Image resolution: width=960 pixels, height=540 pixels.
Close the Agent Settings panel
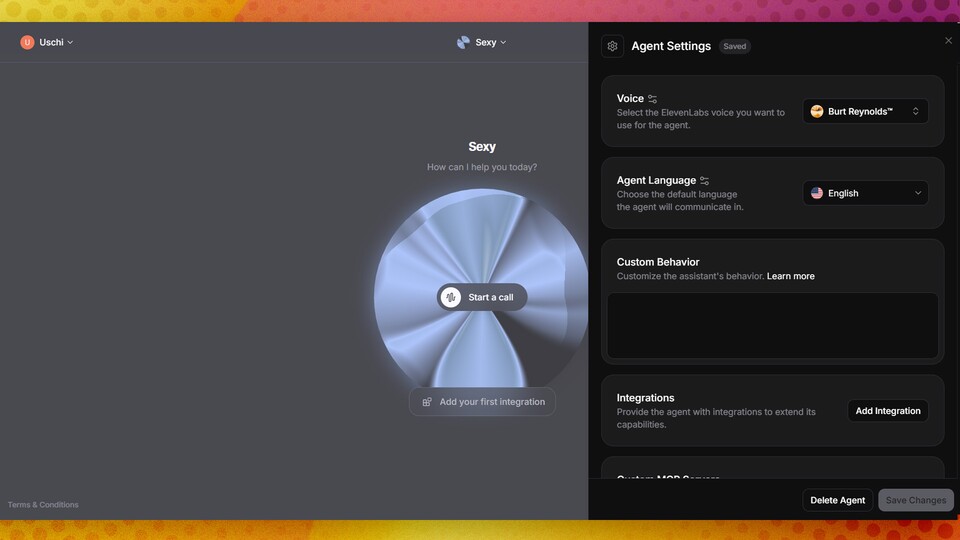coord(948,41)
